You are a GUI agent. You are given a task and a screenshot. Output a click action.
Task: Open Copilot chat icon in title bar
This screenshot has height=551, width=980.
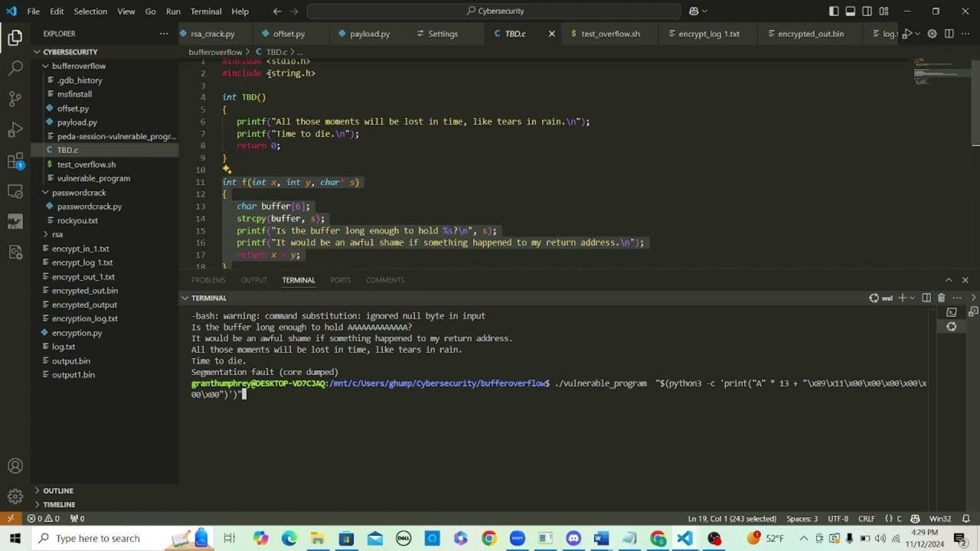694,11
